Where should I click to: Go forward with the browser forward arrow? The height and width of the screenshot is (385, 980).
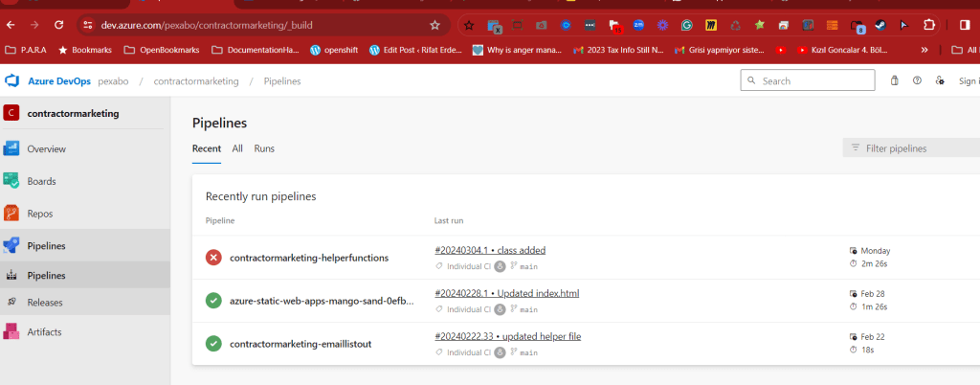click(x=34, y=25)
